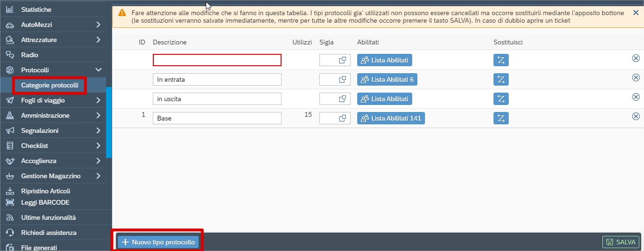Collapse the Protocolli menu section
Screen dimensions: 644x251
(x=98, y=70)
